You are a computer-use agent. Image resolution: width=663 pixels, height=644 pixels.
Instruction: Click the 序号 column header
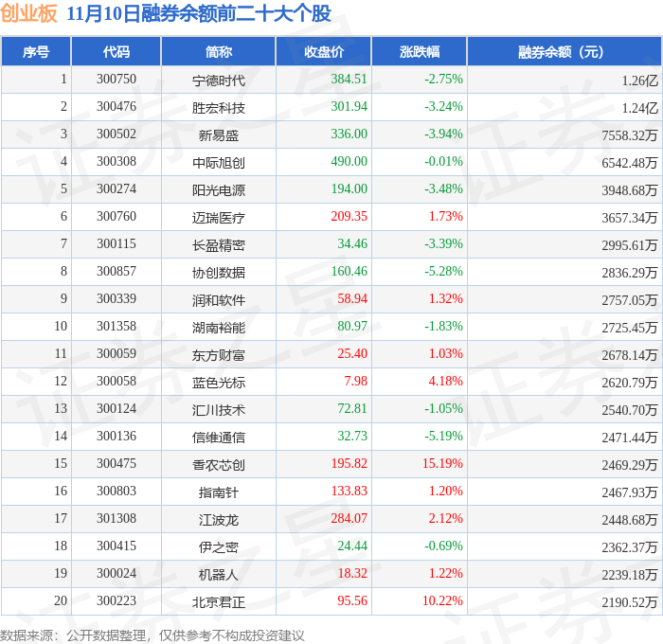36,51
